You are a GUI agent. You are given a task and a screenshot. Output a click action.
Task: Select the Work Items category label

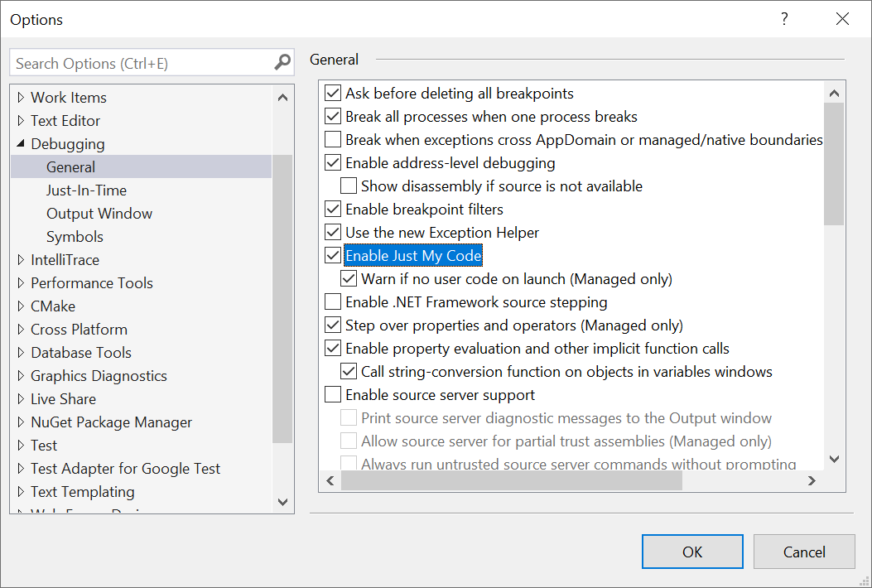click(x=69, y=98)
